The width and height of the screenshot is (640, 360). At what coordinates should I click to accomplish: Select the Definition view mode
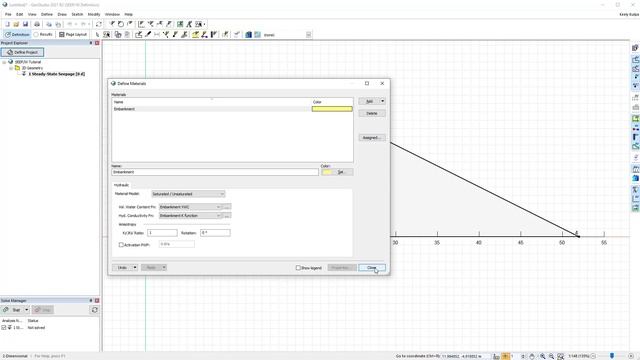[x=17, y=35]
